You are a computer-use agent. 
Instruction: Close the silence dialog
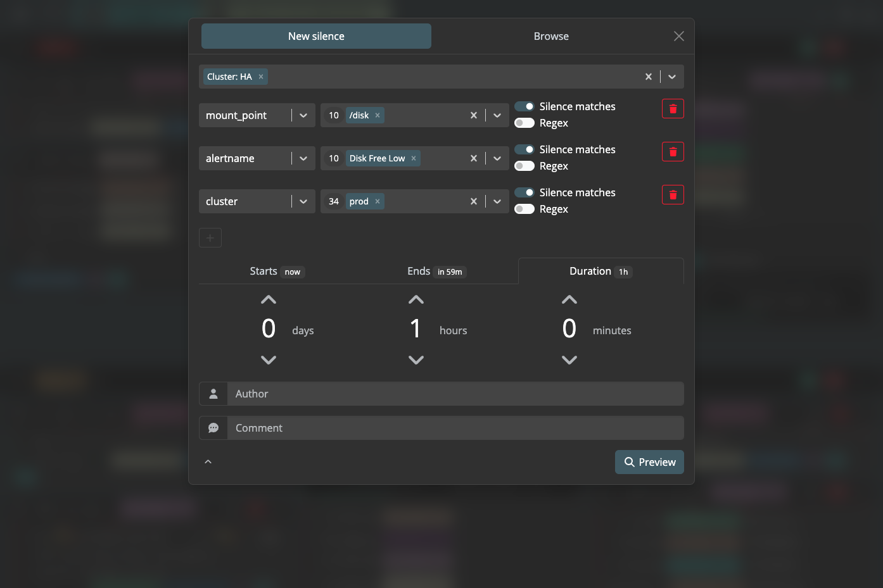(x=679, y=36)
